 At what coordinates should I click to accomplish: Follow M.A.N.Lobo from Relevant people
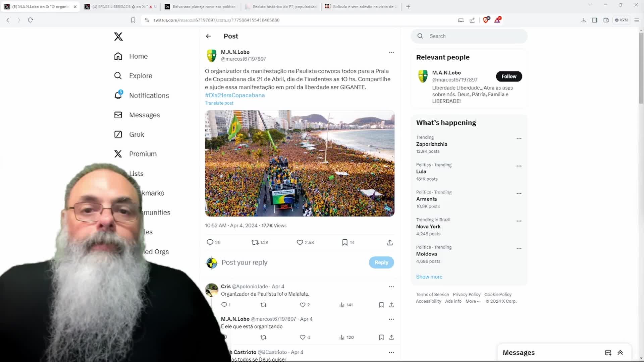click(x=509, y=76)
